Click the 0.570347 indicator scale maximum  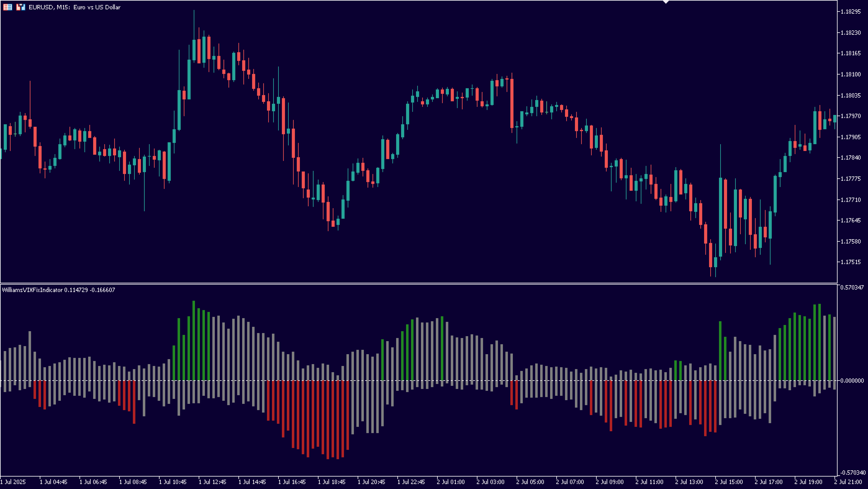(851, 288)
